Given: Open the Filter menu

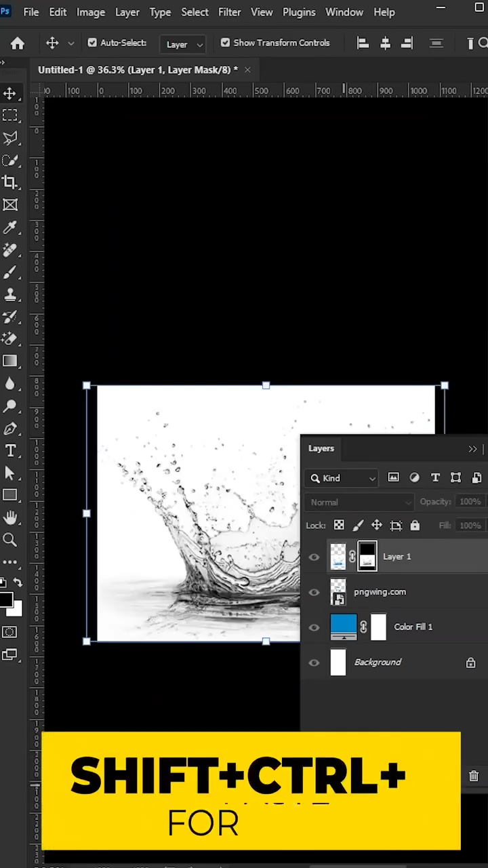Looking at the screenshot, I should [229, 12].
